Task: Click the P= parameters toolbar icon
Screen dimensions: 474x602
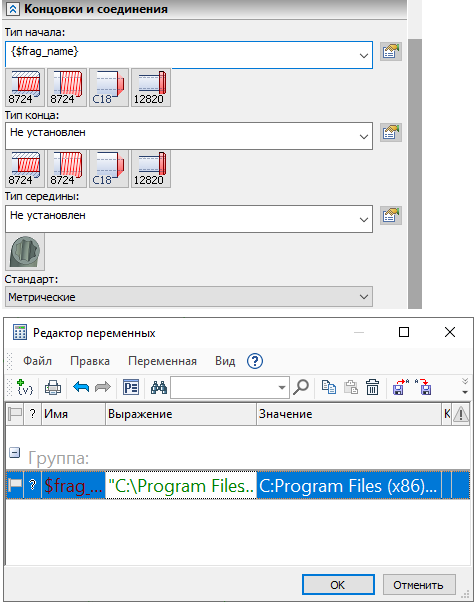Action: pyautogui.click(x=130, y=387)
